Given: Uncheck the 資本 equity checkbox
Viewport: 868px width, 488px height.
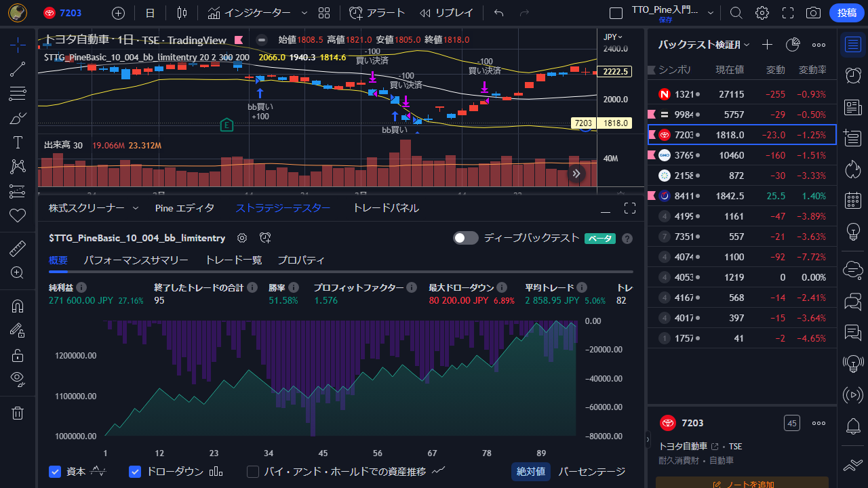Looking at the screenshot, I should click(x=56, y=472).
